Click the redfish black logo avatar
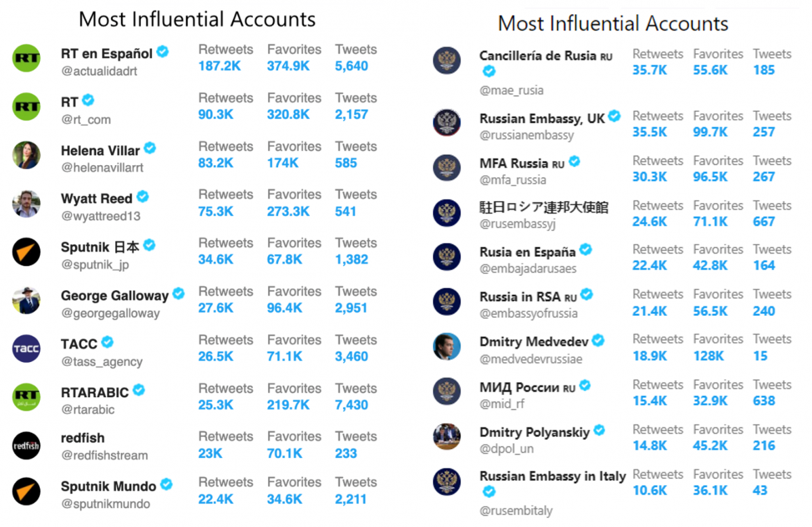Image resolution: width=812 pixels, height=527 pixels. tap(26, 446)
